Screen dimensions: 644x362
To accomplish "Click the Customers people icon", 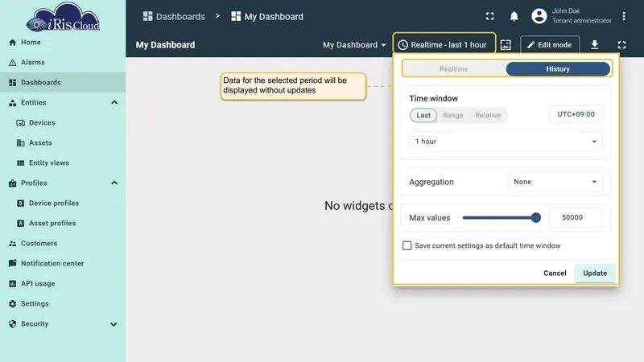I will tap(13, 244).
